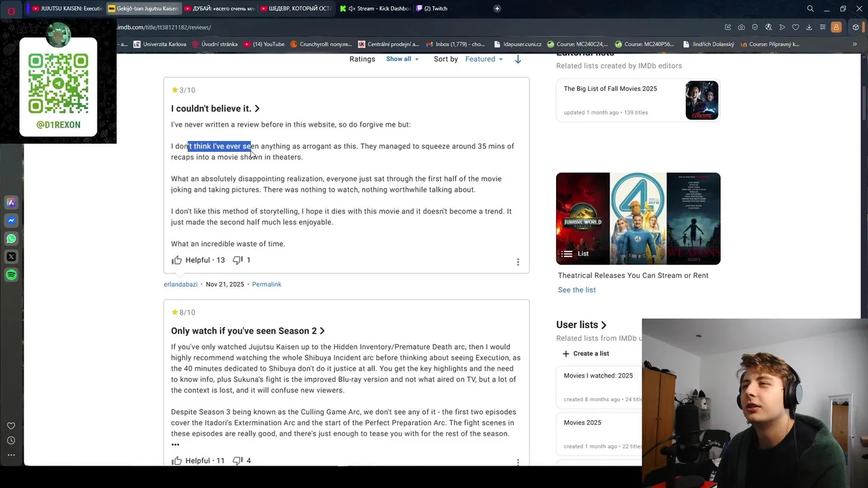Open the Opera menu logo
Screen dimensions: 868x488
point(11,9)
